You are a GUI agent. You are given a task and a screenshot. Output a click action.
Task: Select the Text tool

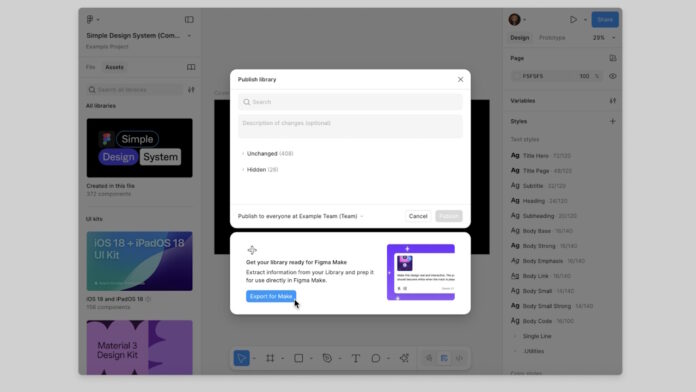(x=356, y=358)
